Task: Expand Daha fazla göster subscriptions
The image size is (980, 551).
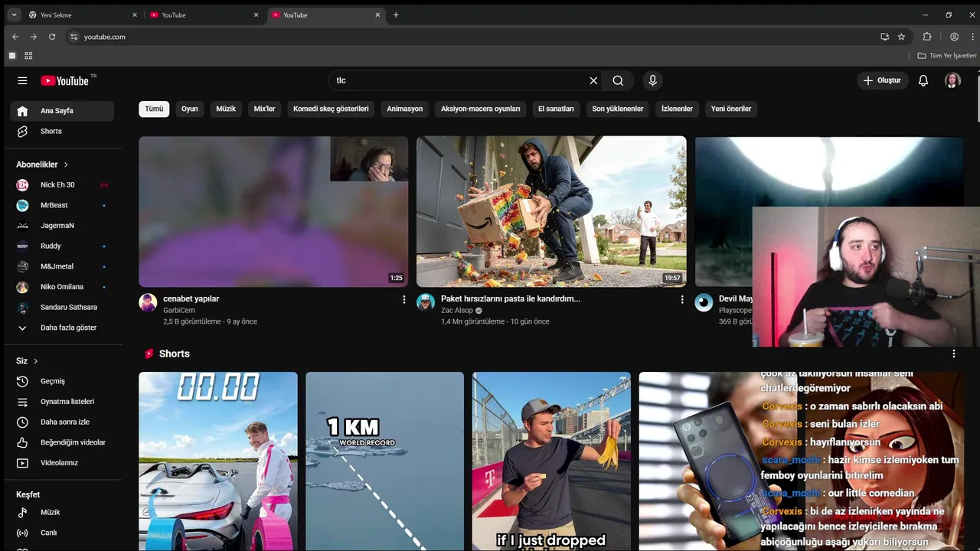Action: click(x=62, y=328)
